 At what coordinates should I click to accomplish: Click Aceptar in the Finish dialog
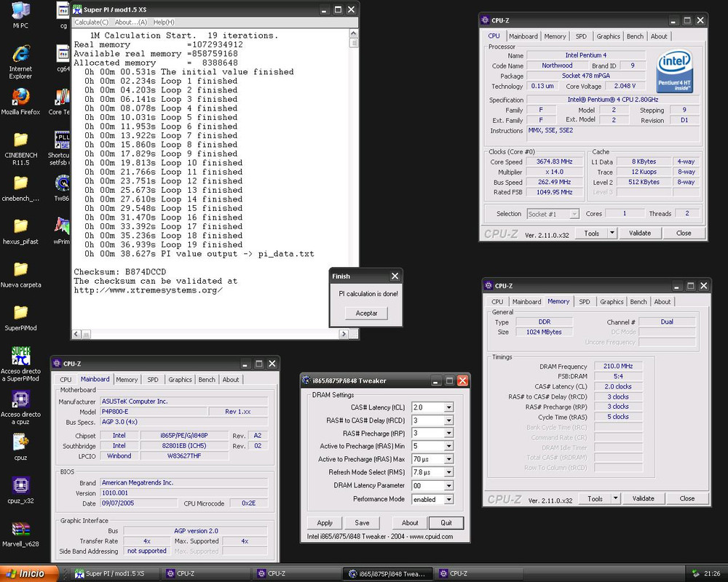click(366, 314)
